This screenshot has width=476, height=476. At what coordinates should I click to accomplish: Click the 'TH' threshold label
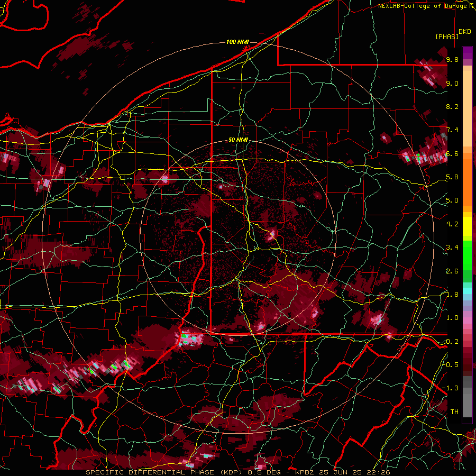click(x=454, y=412)
